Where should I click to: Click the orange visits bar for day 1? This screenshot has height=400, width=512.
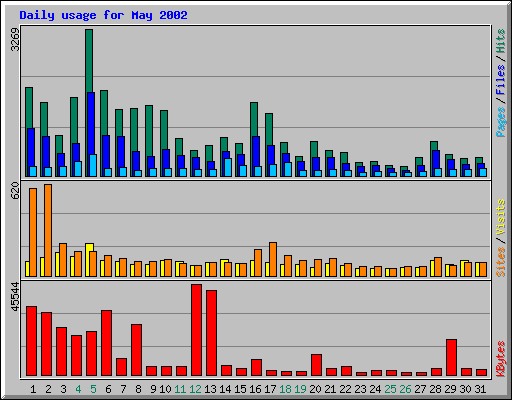point(33,232)
